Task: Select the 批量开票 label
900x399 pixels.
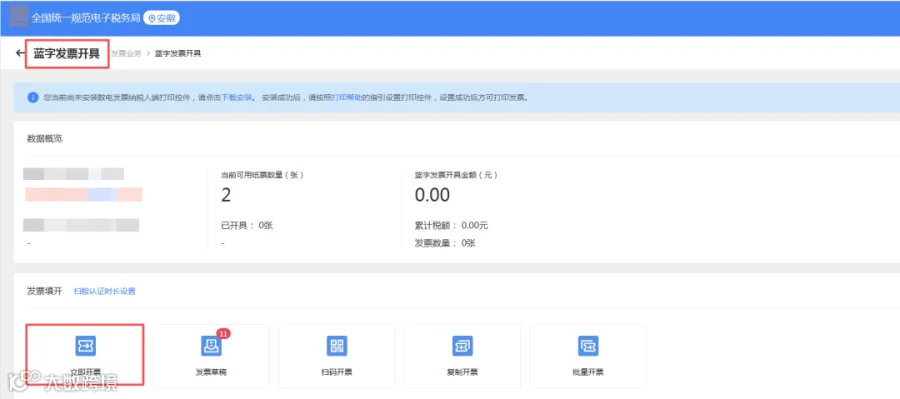Action: click(x=588, y=372)
